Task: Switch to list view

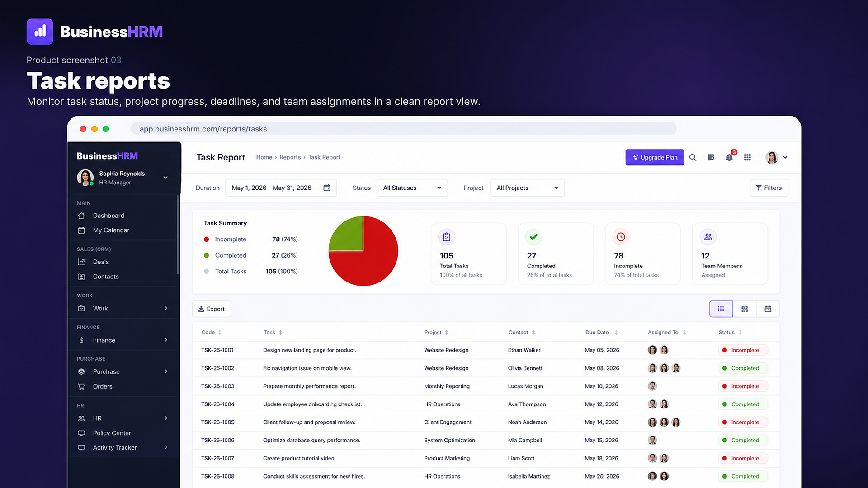Action: pyautogui.click(x=721, y=309)
